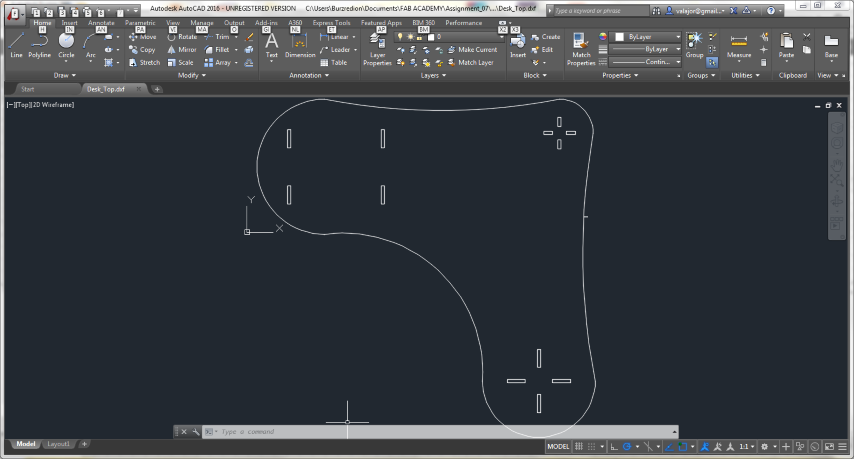Add a new drawing tab with plus
This screenshot has width=854, height=459.
tap(157, 89)
